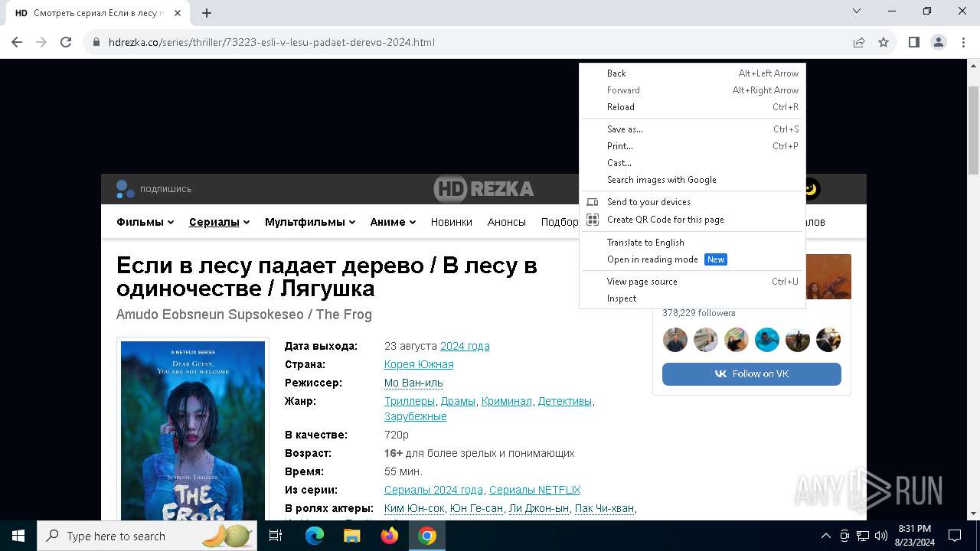Launch Microsoft Edge from taskbar
The height and width of the screenshot is (551, 980).
[x=315, y=536]
